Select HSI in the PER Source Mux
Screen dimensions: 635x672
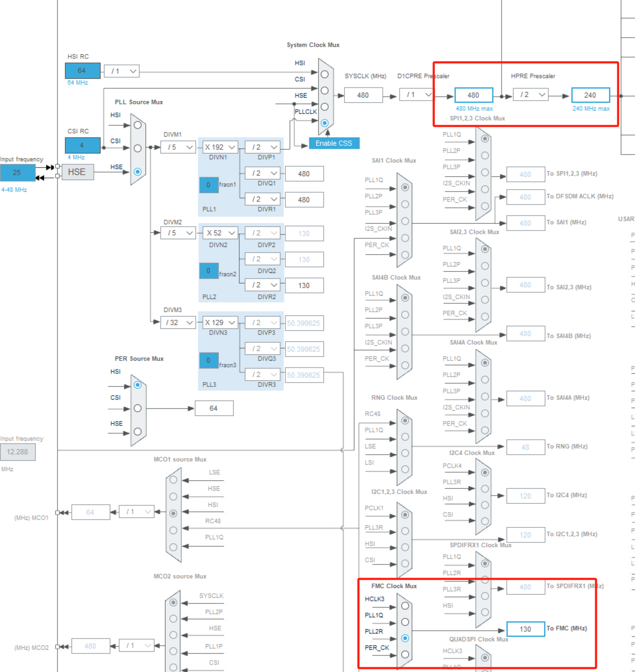click(x=138, y=384)
